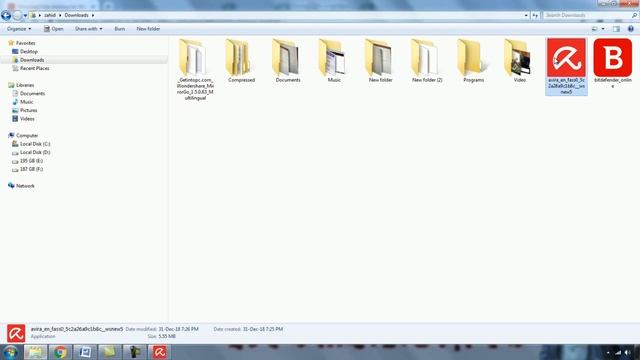Change your view icon
This screenshot has height=360, width=640.
tap(595, 29)
